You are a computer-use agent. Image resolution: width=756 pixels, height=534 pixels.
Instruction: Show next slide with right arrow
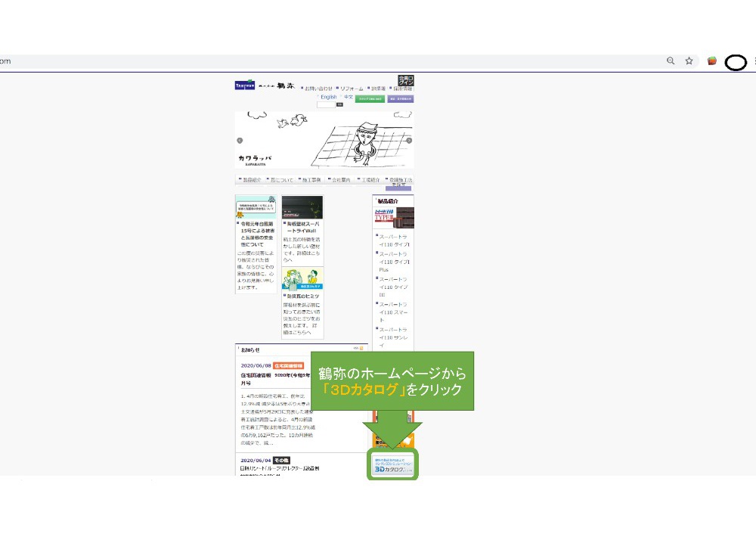[409, 141]
